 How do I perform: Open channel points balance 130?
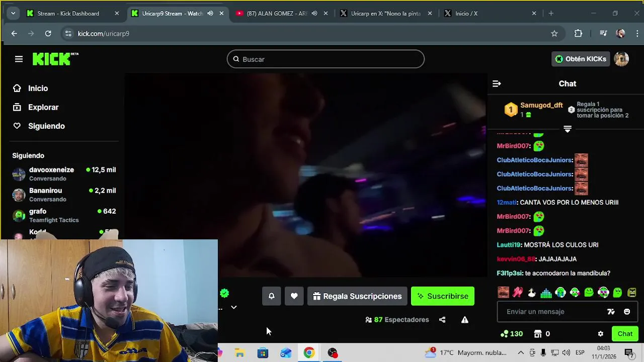pyautogui.click(x=512, y=334)
